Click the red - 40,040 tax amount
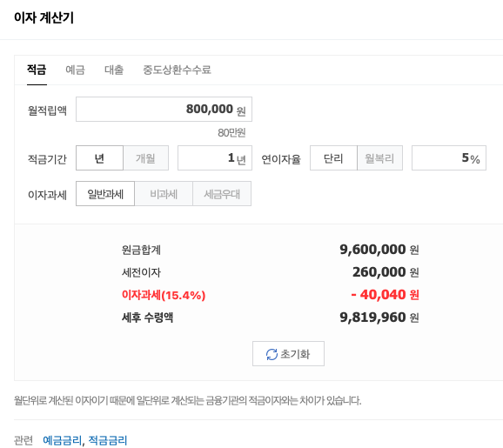The width and height of the screenshot is (503, 448). 379,295
